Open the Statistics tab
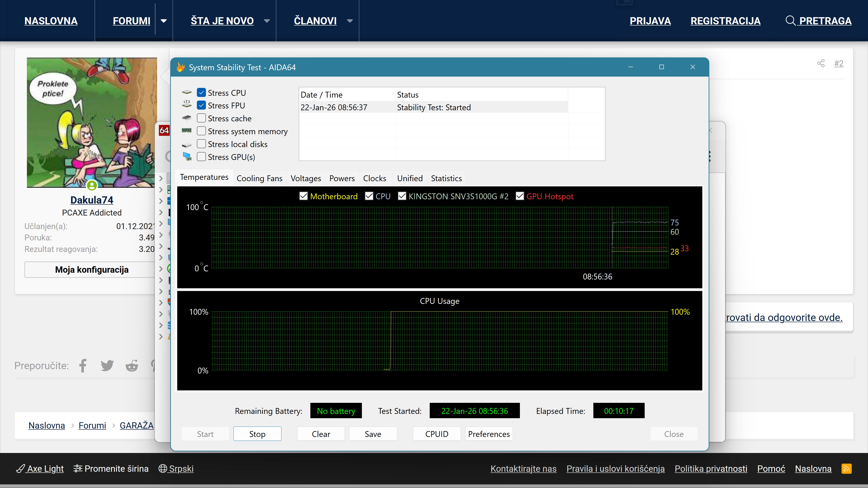The image size is (868, 488). click(x=446, y=178)
